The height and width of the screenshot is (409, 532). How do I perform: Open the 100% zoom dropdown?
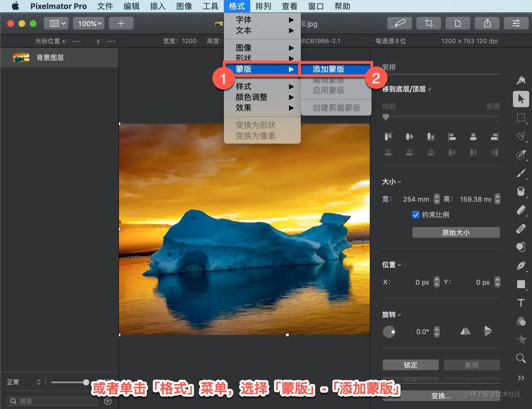[89, 23]
